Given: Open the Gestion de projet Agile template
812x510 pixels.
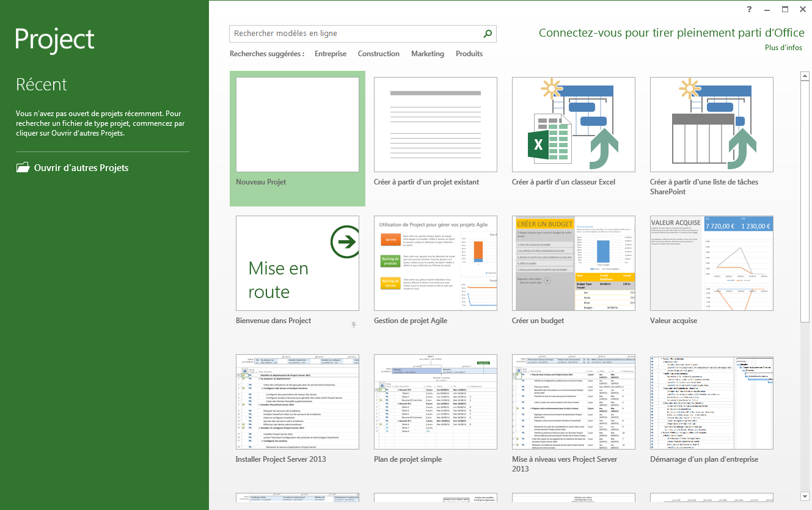Looking at the screenshot, I should 436,263.
